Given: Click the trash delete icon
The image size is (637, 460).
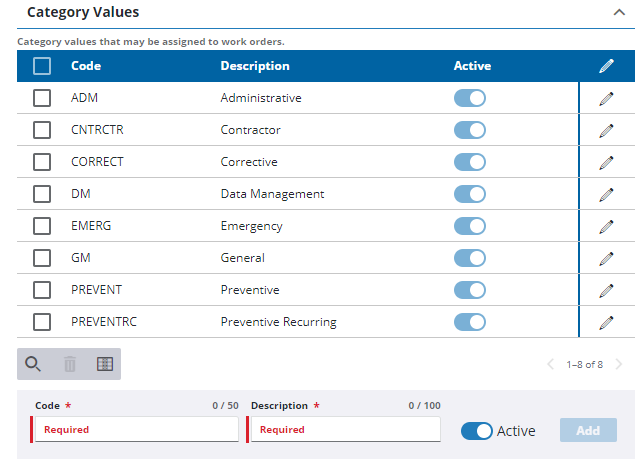Looking at the screenshot, I should tap(70, 364).
